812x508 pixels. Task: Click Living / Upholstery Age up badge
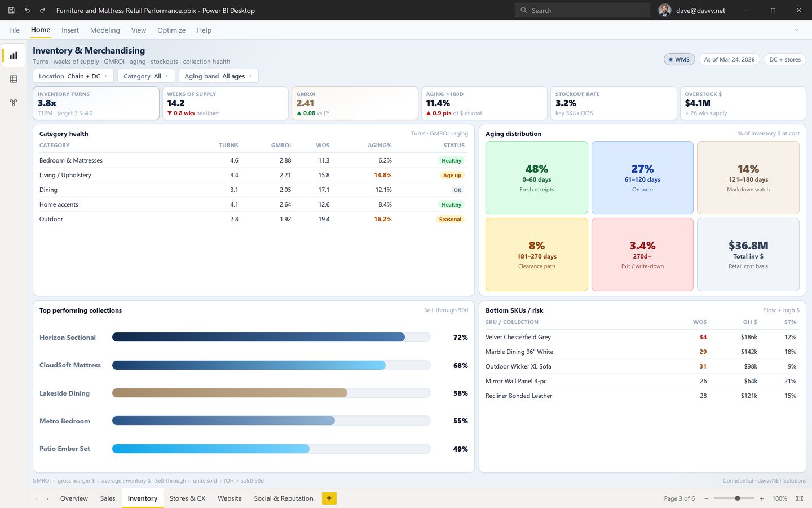point(452,175)
